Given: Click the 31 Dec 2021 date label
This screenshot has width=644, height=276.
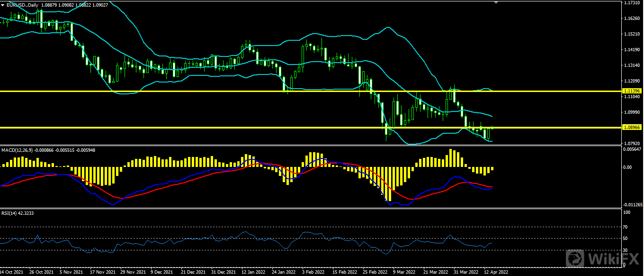Looking at the screenshot, I should (x=223, y=273).
